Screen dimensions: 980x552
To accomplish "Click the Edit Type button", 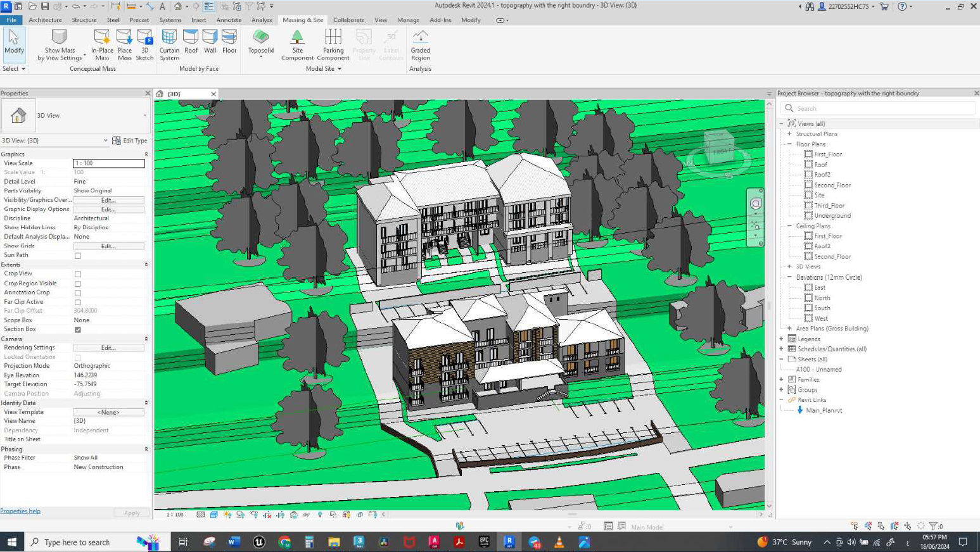I will click(x=130, y=141).
